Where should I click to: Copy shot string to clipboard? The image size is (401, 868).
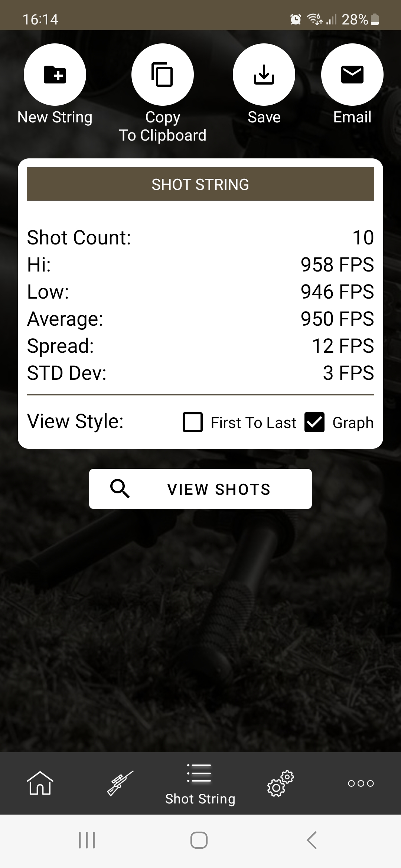click(x=163, y=75)
